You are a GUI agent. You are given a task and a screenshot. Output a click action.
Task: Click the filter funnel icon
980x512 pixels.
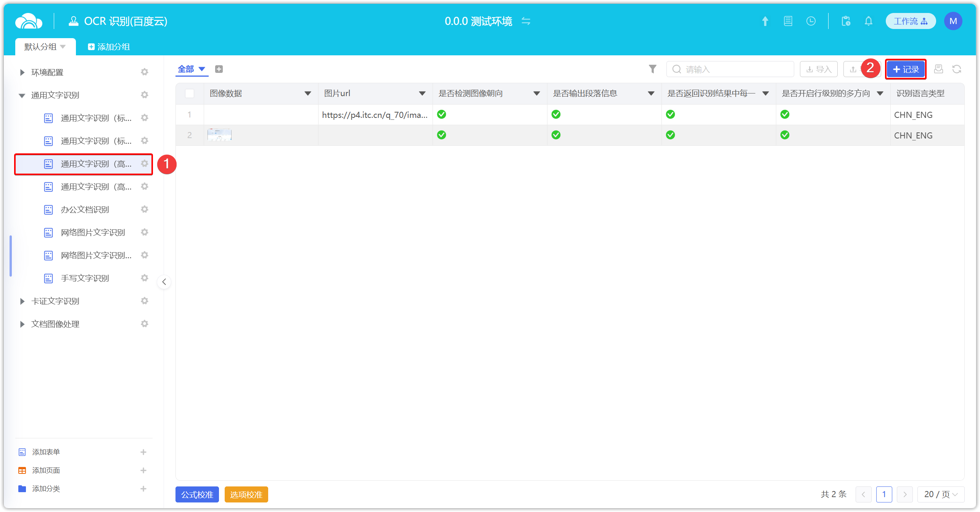pyautogui.click(x=653, y=69)
